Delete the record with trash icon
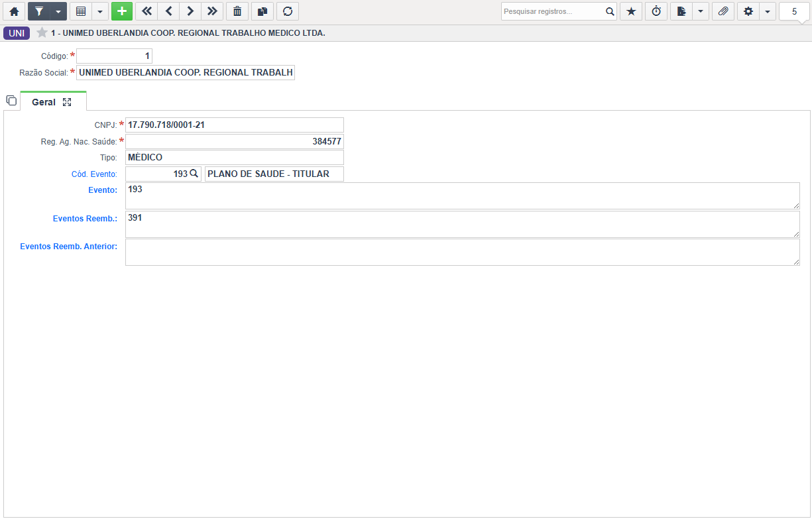 tap(237, 11)
